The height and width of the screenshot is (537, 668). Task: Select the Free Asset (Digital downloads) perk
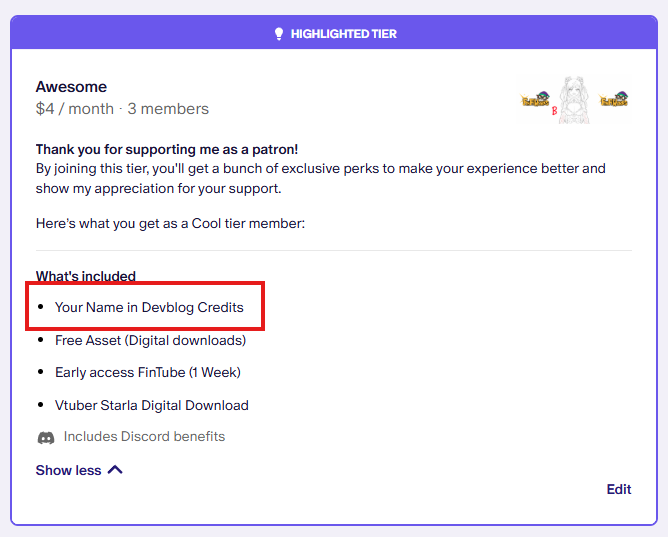pos(150,340)
